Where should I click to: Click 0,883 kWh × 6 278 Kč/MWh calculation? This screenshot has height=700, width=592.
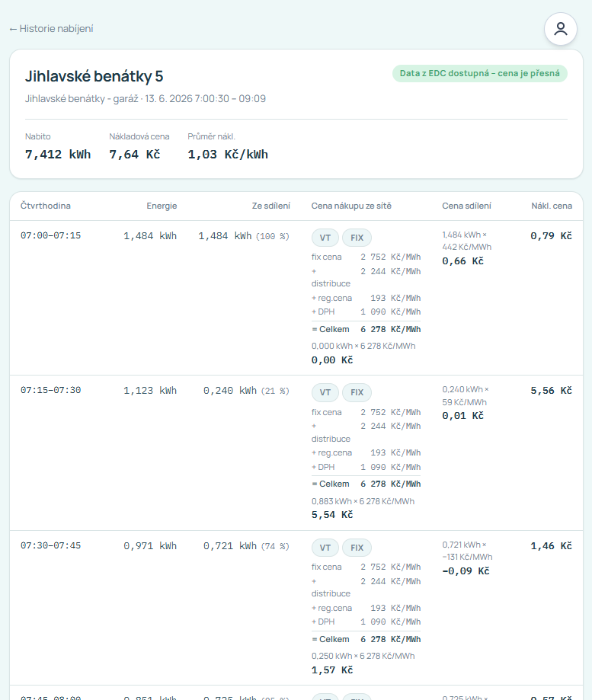(x=363, y=501)
